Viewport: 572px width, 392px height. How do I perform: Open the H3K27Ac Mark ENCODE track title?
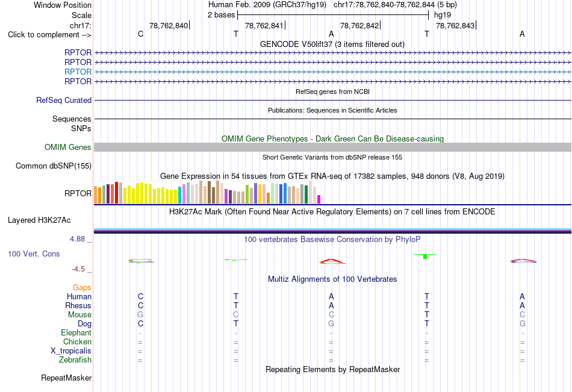332,212
